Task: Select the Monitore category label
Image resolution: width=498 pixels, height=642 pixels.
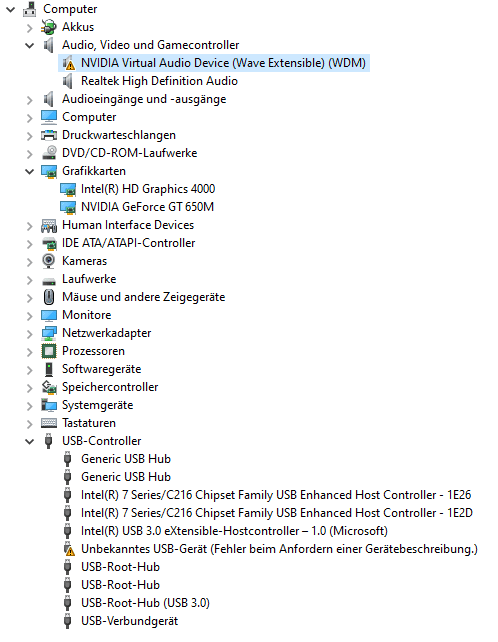Action: pos(87,315)
